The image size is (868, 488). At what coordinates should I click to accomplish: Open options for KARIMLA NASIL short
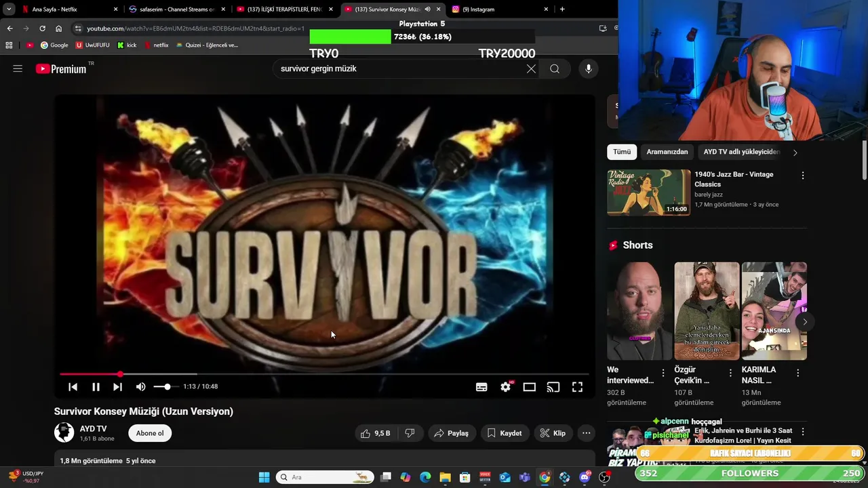(798, 373)
